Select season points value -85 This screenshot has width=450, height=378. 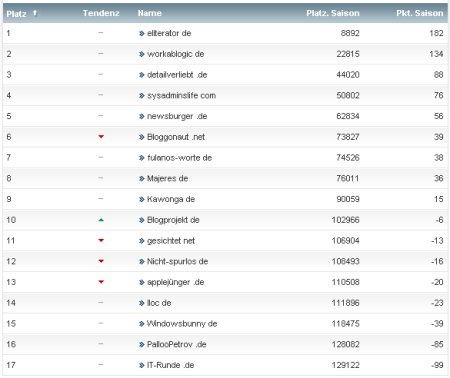[437, 344]
